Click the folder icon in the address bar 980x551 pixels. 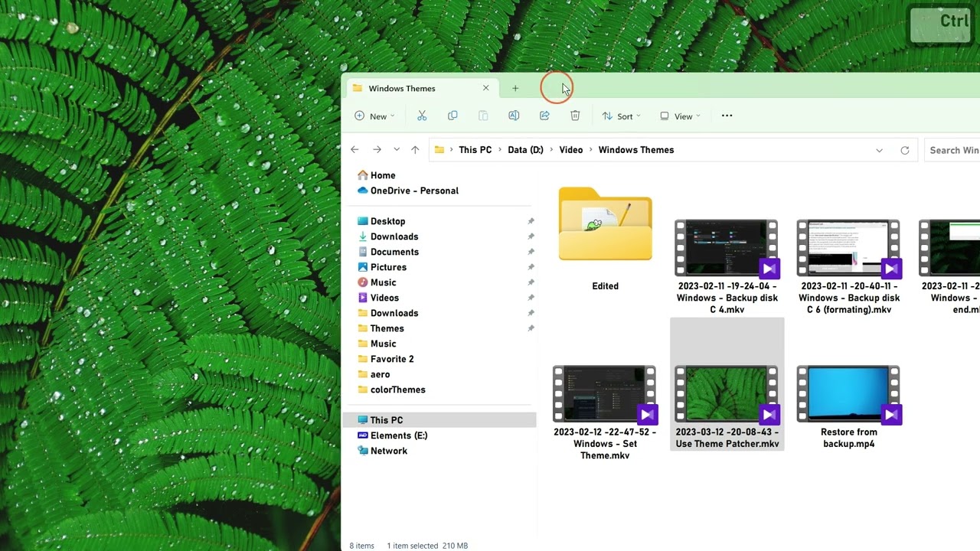439,150
